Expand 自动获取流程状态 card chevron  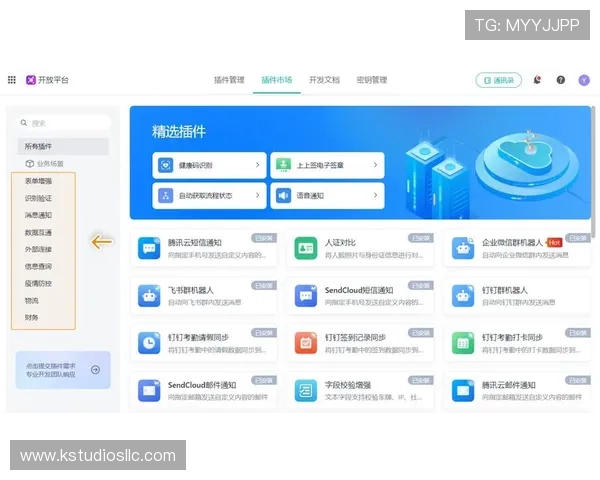pyautogui.click(x=258, y=195)
